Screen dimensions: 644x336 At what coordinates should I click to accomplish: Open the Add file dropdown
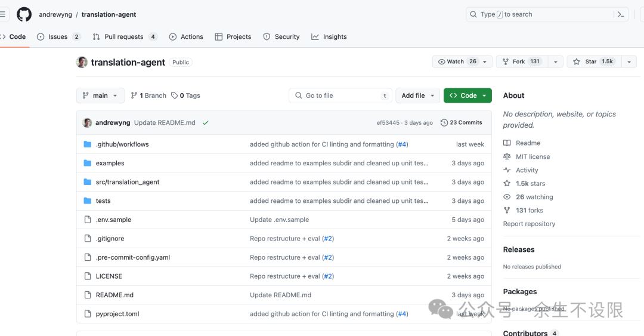click(417, 95)
